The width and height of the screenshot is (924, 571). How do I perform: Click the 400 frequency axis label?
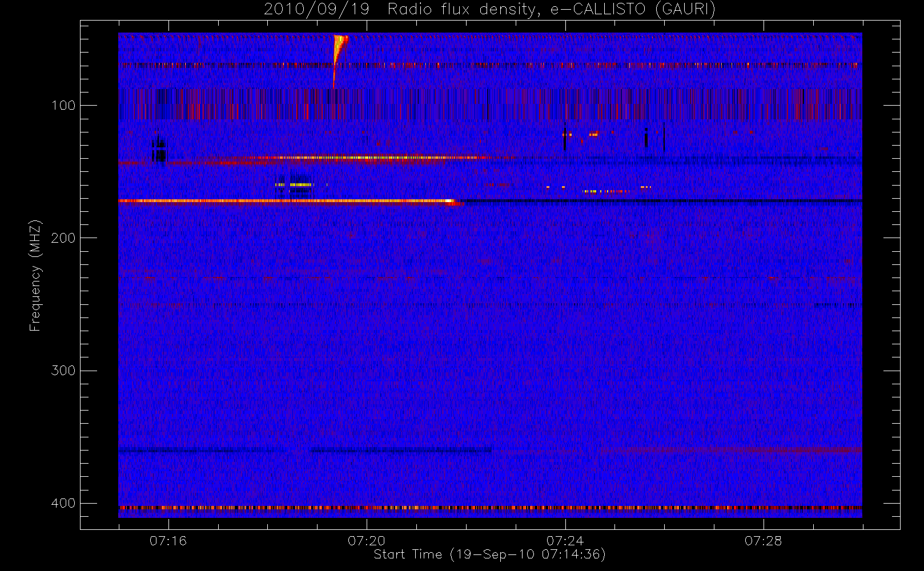[x=63, y=503]
